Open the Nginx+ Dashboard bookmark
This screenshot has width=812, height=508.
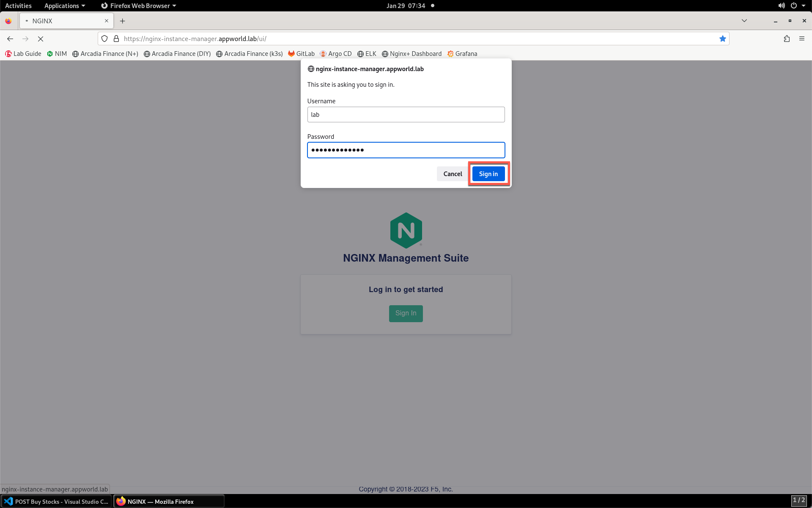[411, 54]
